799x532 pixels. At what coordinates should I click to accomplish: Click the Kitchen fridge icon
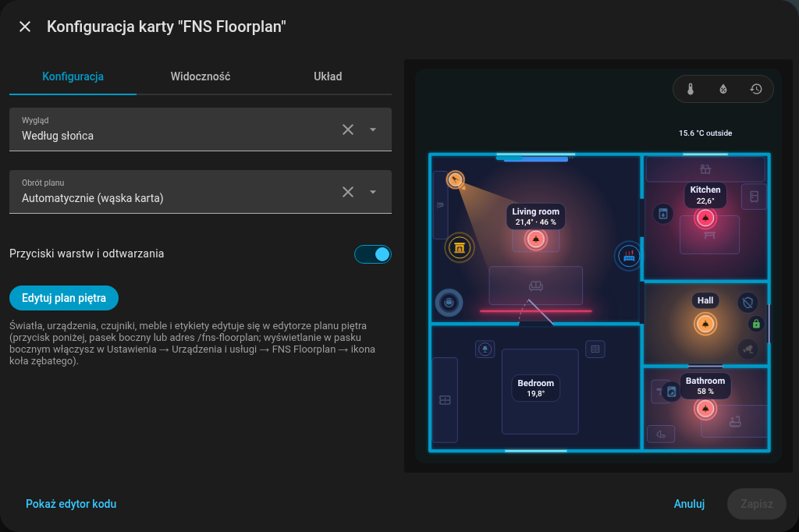click(755, 197)
